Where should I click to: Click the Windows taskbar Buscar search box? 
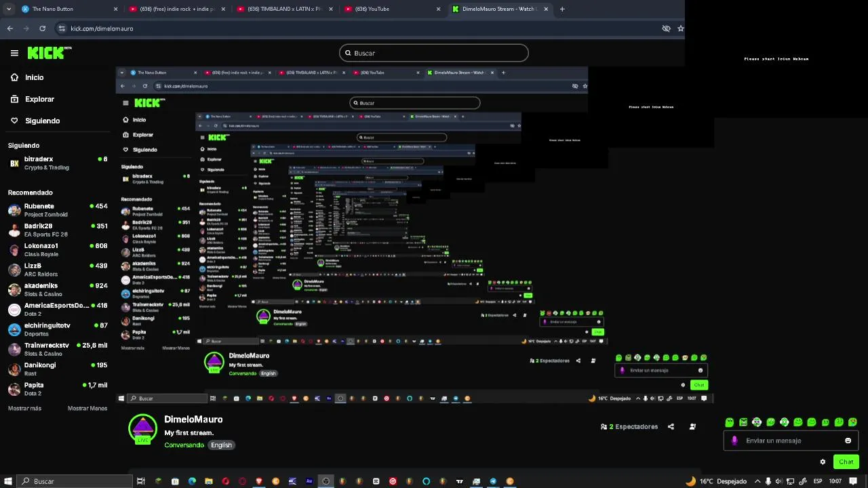point(75,481)
